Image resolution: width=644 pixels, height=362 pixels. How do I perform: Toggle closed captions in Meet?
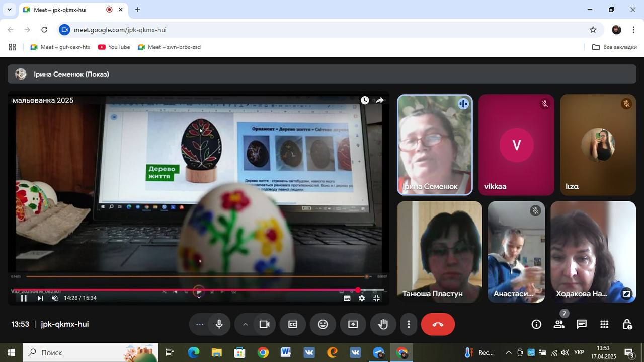[293, 325]
